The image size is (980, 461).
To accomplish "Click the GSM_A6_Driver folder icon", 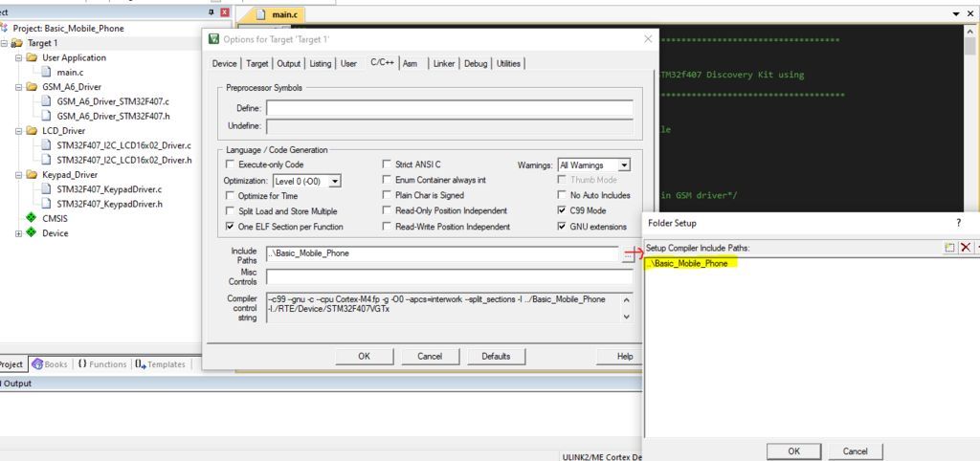I will (x=32, y=87).
